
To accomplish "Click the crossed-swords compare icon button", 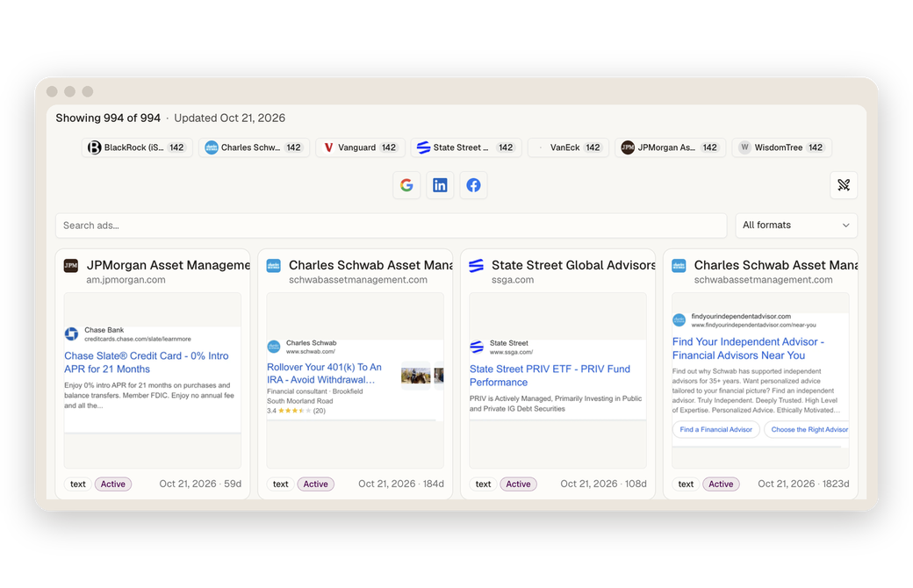I will pos(843,185).
